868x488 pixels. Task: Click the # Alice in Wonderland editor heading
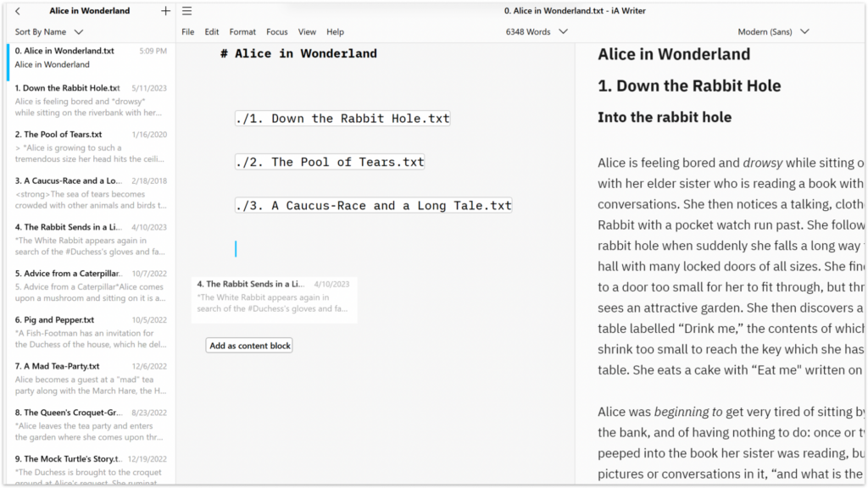[298, 53]
